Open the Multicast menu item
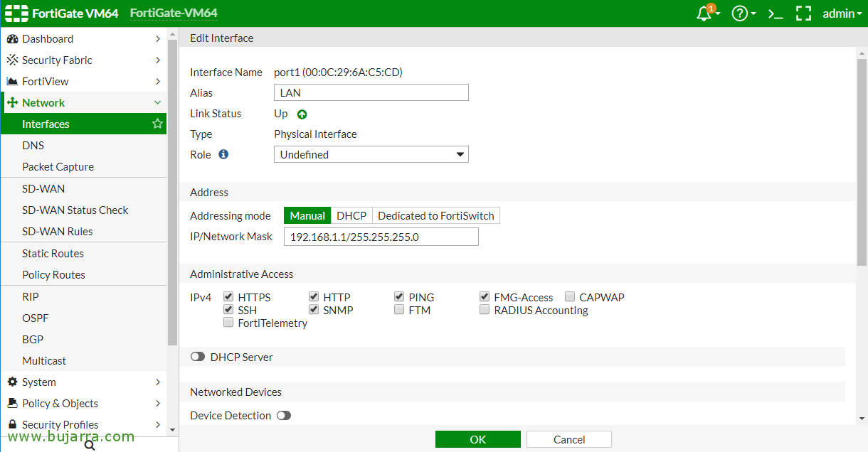The width and height of the screenshot is (868, 452). click(83, 360)
